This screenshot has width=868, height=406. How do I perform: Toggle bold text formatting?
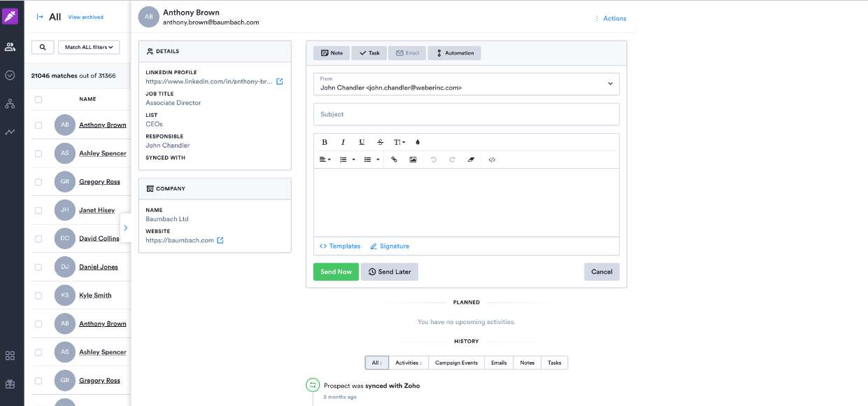[x=324, y=141]
